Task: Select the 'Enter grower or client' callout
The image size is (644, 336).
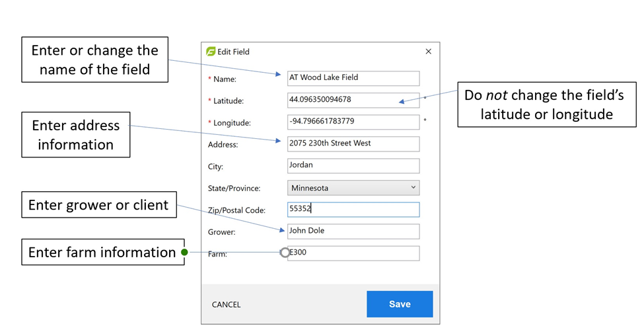Action: tap(98, 205)
